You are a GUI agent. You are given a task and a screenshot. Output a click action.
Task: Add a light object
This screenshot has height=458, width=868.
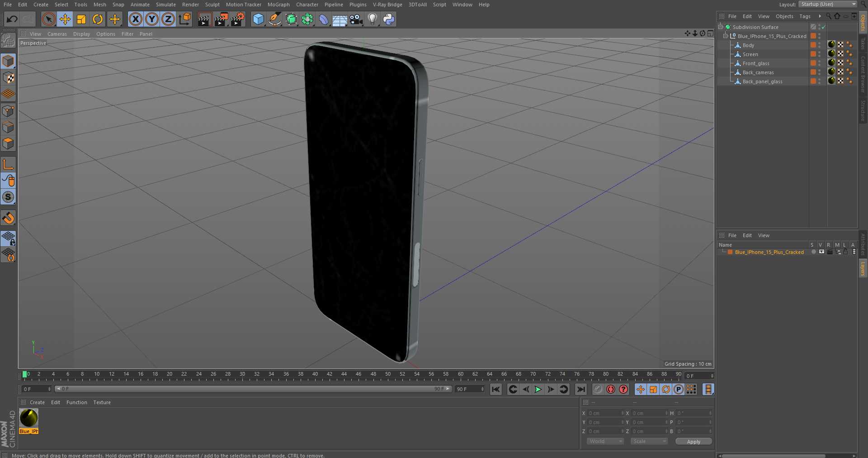pos(373,19)
